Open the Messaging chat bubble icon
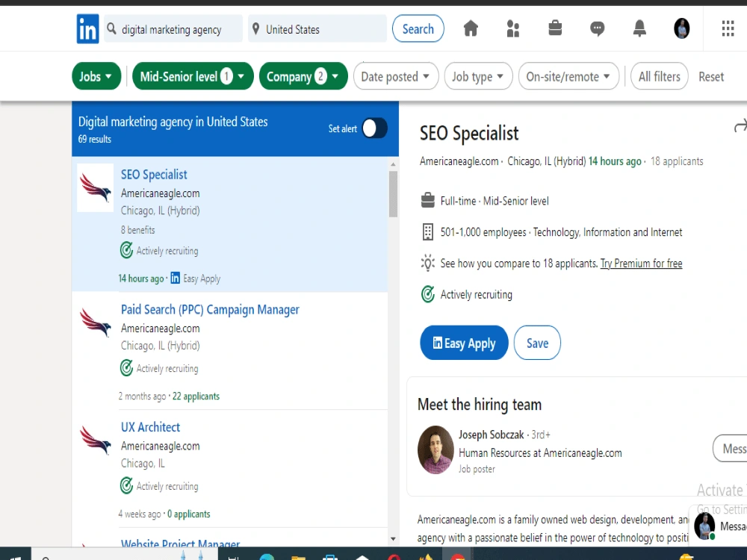This screenshot has width=747, height=560. 597,28
